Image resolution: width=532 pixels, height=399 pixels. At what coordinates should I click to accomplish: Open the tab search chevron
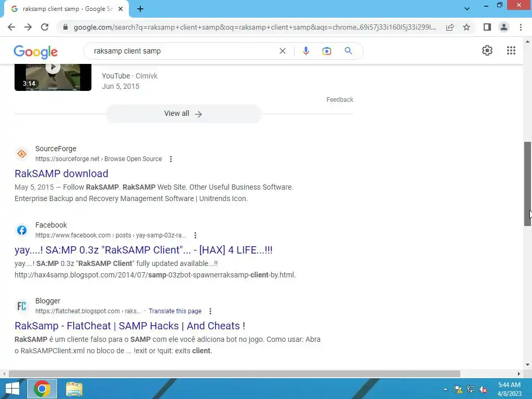pos(467,9)
